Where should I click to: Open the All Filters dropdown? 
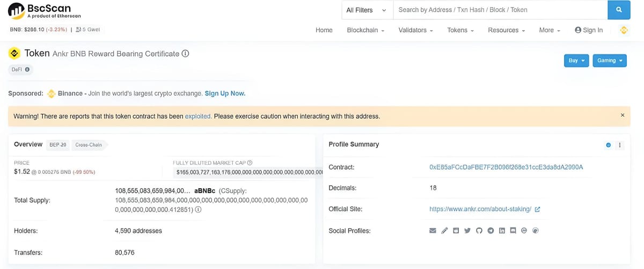point(367,10)
